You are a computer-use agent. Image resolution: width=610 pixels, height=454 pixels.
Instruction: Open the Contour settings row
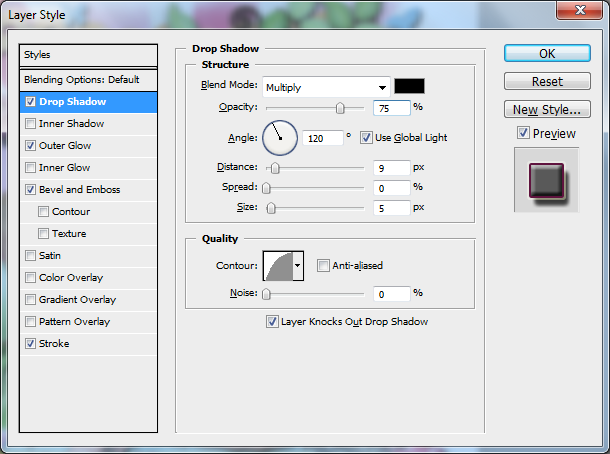[x=88, y=212]
